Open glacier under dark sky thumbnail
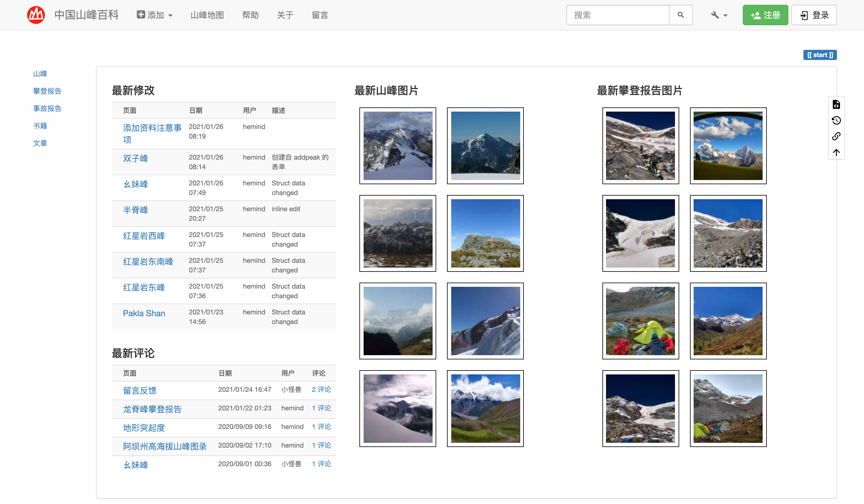The image size is (864, 504). coord(640,233)
